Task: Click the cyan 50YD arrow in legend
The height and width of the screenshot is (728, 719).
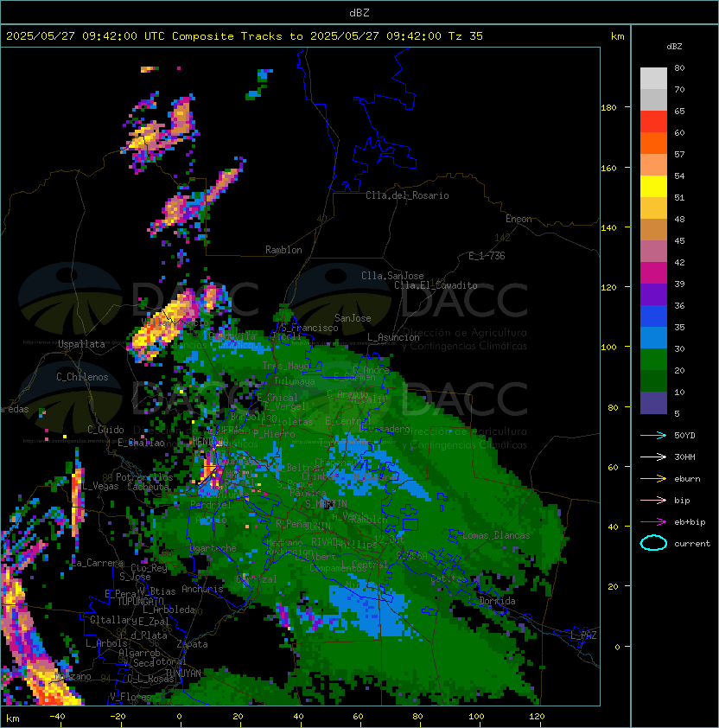Action: click(653, 436)
